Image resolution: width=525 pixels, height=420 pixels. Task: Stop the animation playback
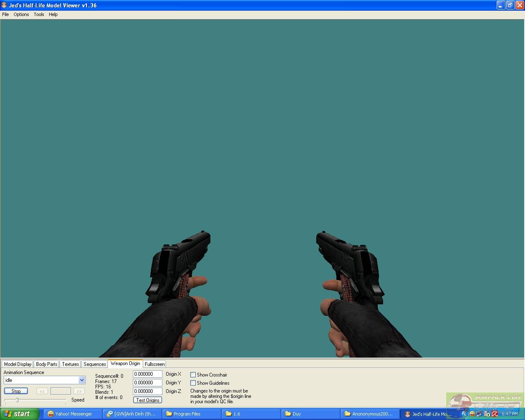click(16, 391)
